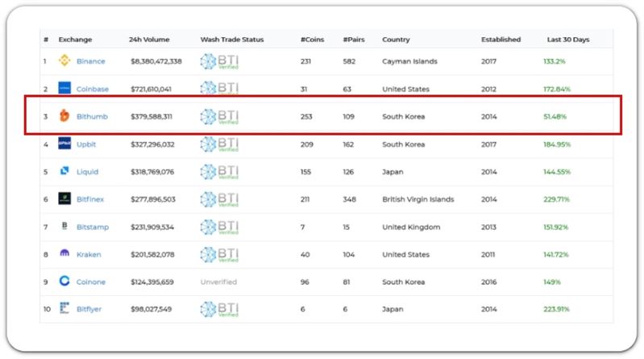Viewport: 644px width, 359px height.
Task: Select the British Virgin Islands country cell
Action: (x=418, y=199)
